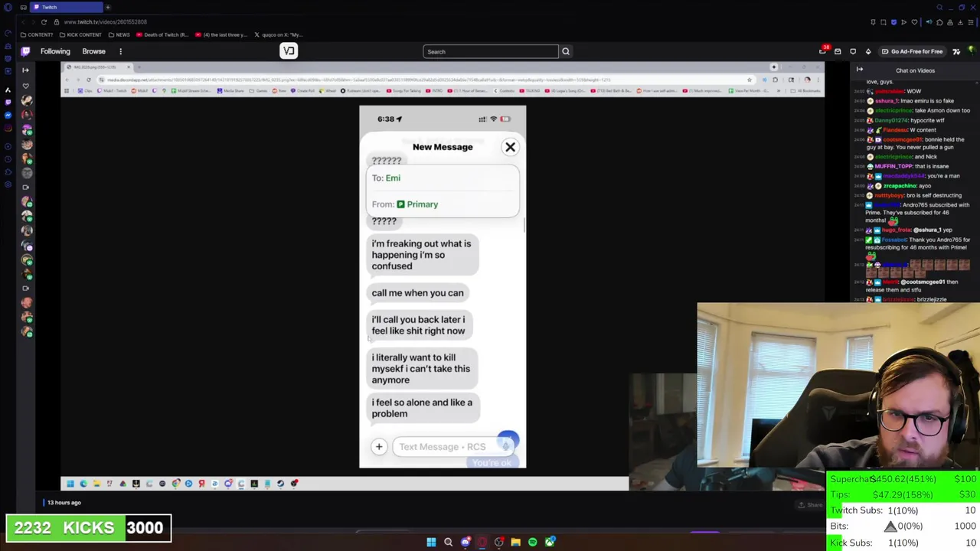Open the KICK CONTENT bookmarks folder
This screenshot has height=551, width=980.
(x=80, y=34)
